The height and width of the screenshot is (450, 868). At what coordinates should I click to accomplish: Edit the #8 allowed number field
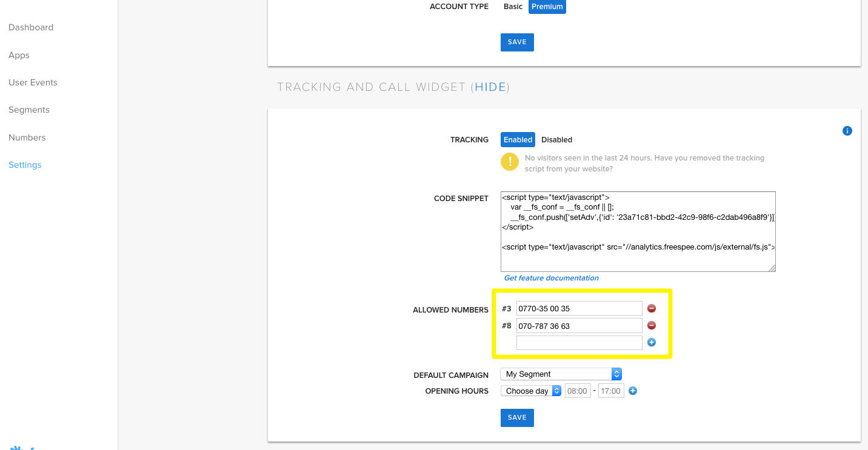579,326
